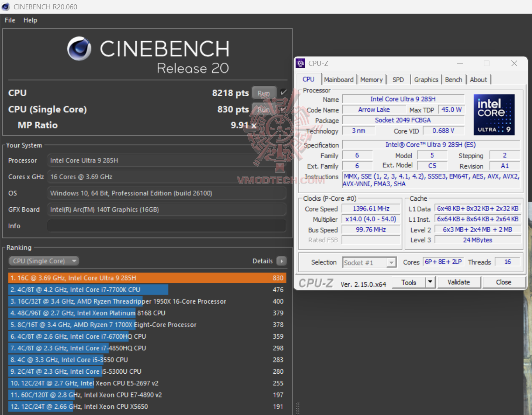
Task: Switch to the About tab
Action: tap(478, 79)
